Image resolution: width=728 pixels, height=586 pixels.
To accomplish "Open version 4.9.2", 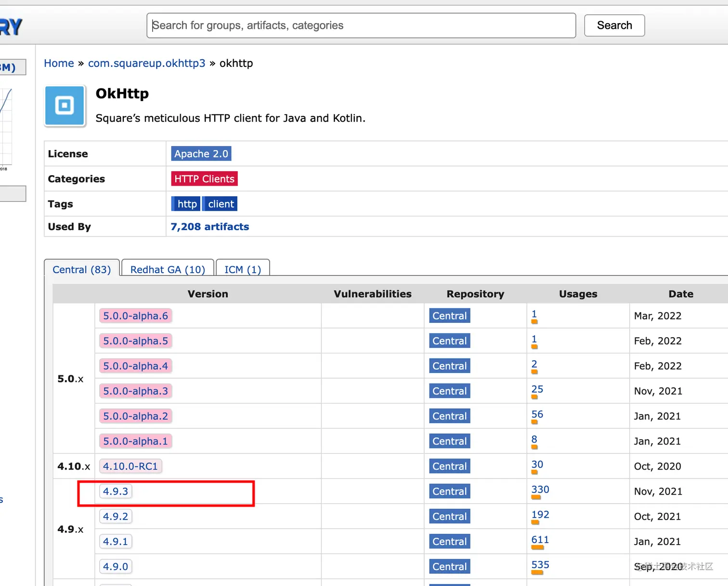I will tap(116, 516).
